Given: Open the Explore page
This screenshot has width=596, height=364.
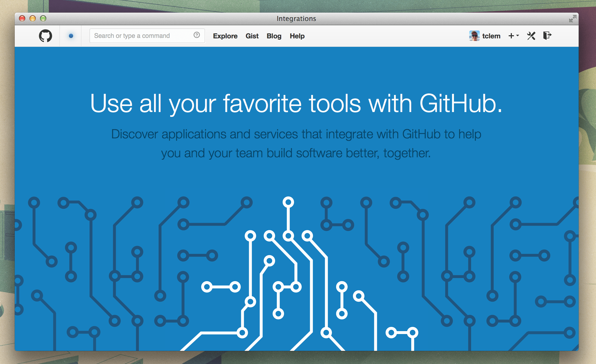Looking at the screenshot, I should pos(225,36).
